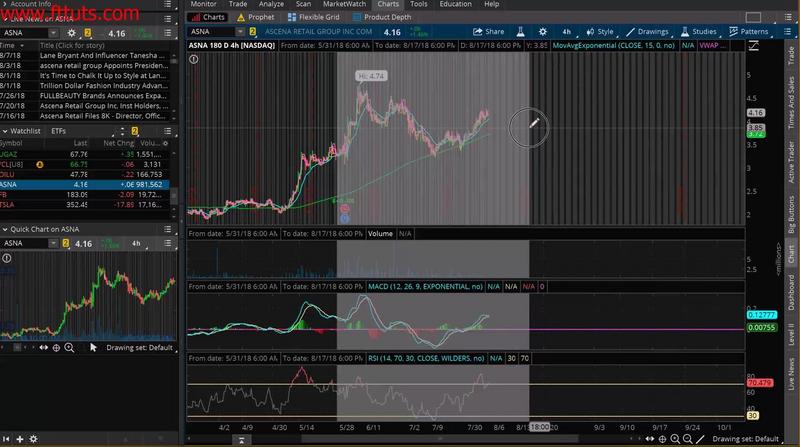
Task: Open the Studies menu
Action: pos(698,32)
